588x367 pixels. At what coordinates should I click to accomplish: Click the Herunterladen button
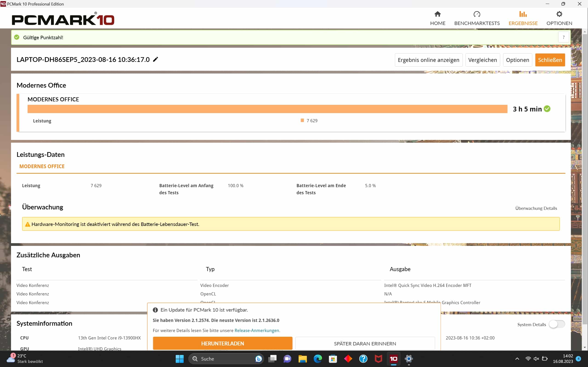222,343
